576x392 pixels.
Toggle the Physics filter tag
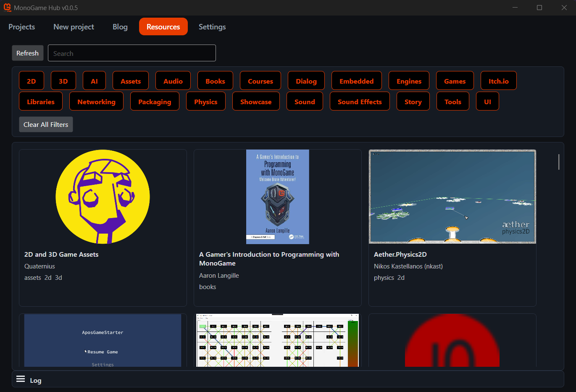pyautogui.click(x=206, y=101)
